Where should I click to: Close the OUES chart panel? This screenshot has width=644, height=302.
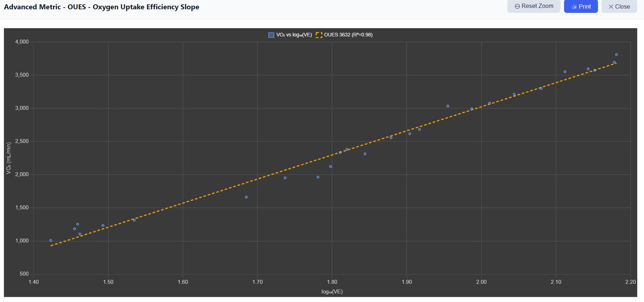click(x=619, y=6)
